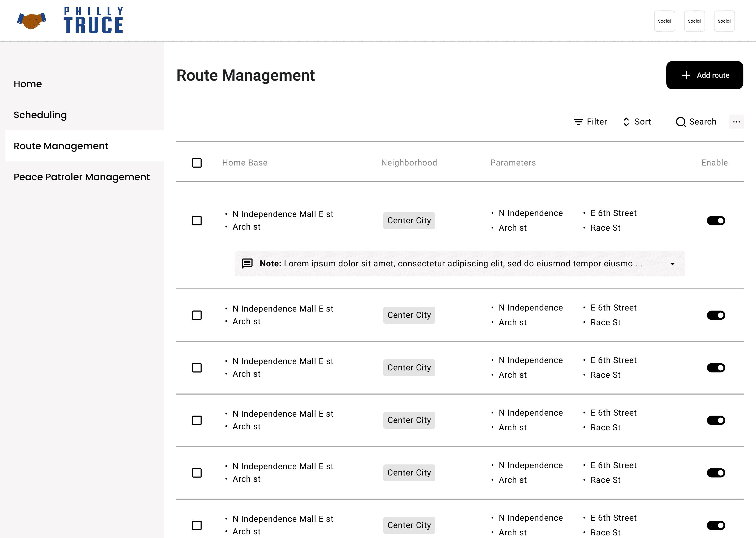Click the Home Base column header
Screen dimensions: 756x538
(x=245, y=163)
